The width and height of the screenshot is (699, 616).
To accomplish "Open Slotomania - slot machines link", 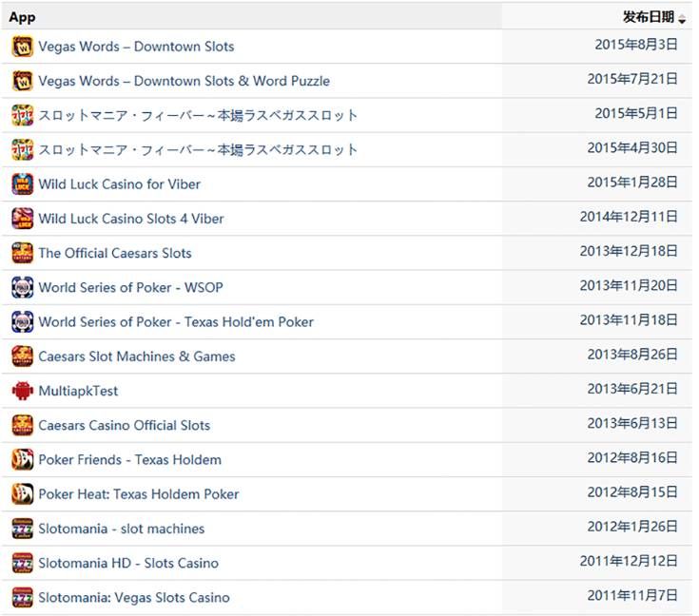I will click(x=122, y=529).
